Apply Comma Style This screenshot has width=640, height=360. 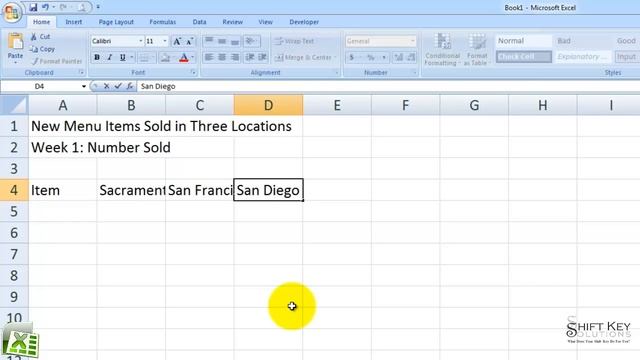pyautogui.click(x=384, y=58)
